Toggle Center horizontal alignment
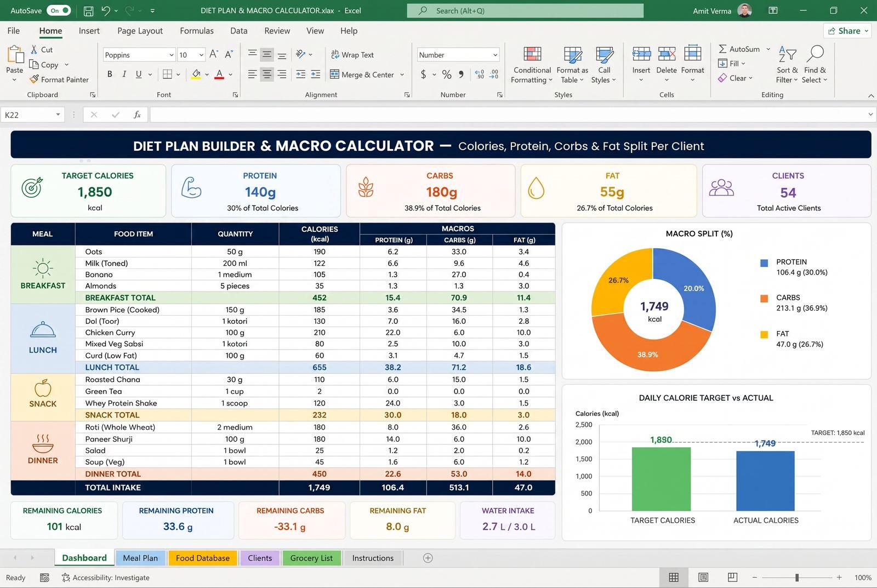 (267, 74)
